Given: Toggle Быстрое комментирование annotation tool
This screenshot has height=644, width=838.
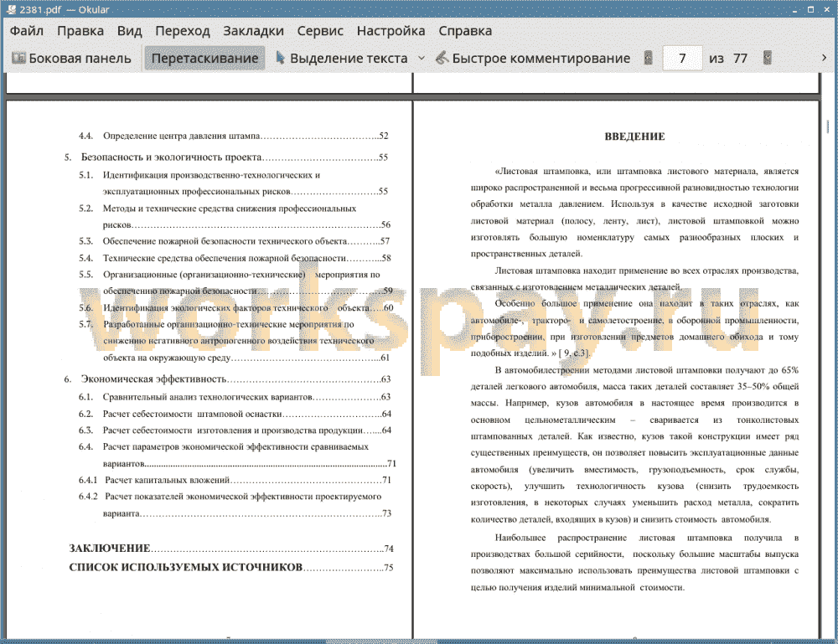Looking at the screenshot, I should coord(533,59).
